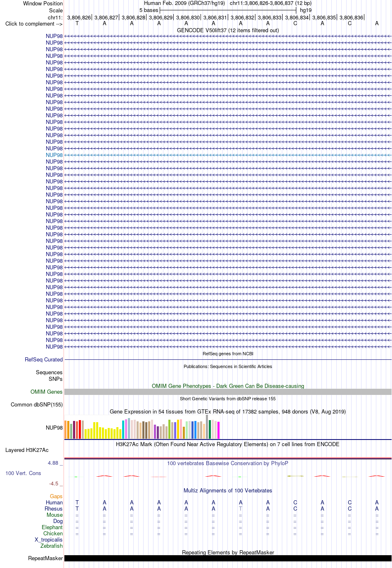Open 'Short Genetic Variants from dbSNP release 155' title
This screenshot has height=568, width=392.
(x=228, y=399)
